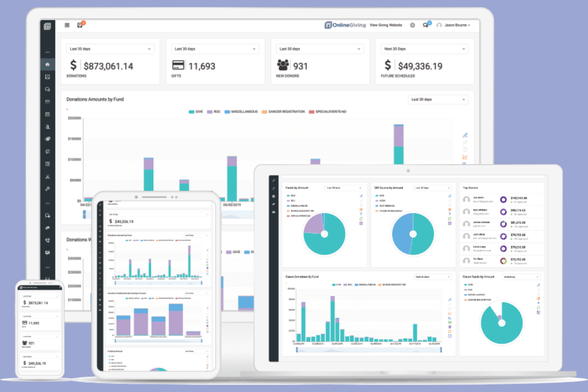
Task: Select the calendar icon in the left sidebar
Action: [x=48, y=114]
